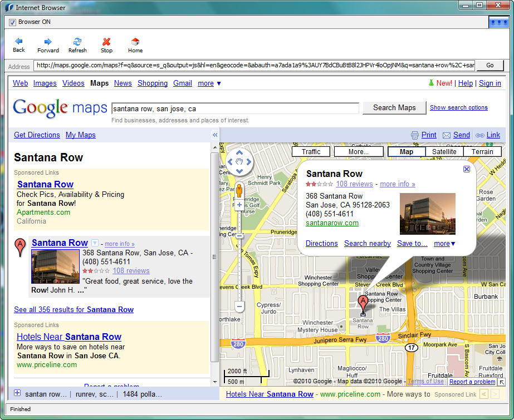The image size is (514, 420).
Task: Click the red A marker in results list
Action: pos(20,247)
